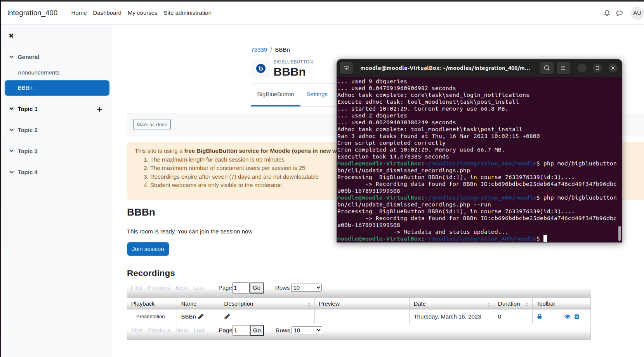Expand the Topic 1 section chevron
This screenshot has width=644, height=357.
click(x=12, y=109)
